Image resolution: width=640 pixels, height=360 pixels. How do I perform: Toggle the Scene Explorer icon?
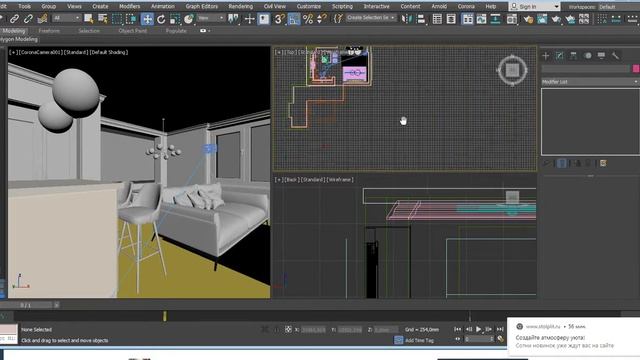437,19
